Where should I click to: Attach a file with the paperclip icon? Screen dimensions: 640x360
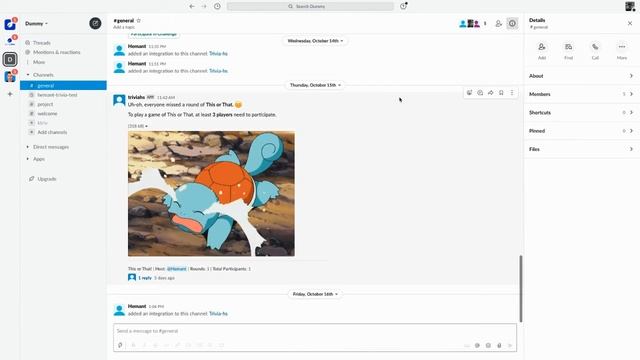[499, 345]
